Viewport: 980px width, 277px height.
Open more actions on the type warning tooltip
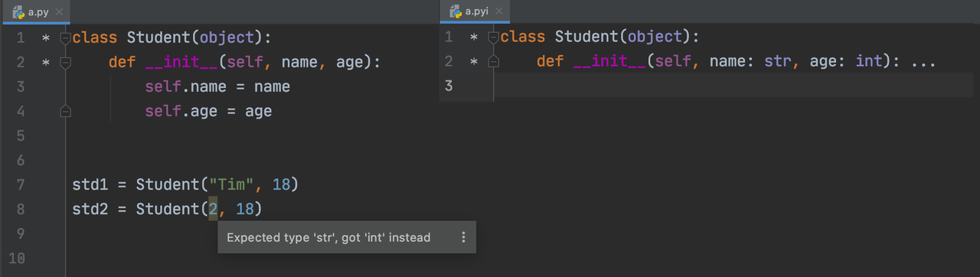click(463, 237)
